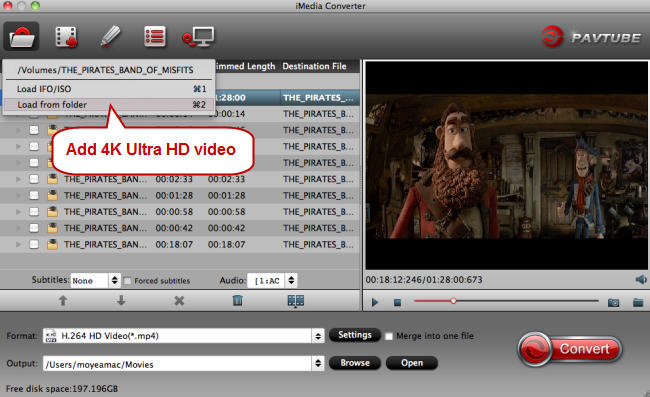Expand the 00:00:58 title row

pyautogui.click(x=18, y=212)
